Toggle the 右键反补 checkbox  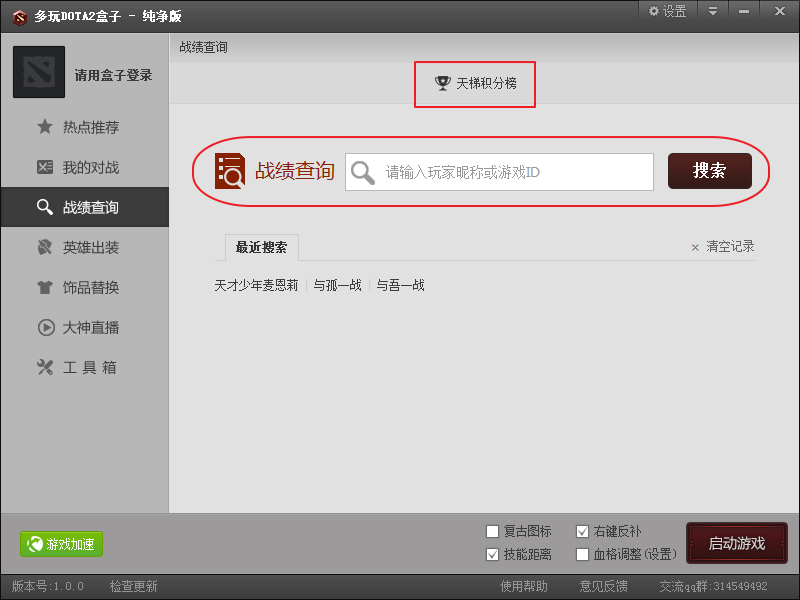(x=582, y=532)
